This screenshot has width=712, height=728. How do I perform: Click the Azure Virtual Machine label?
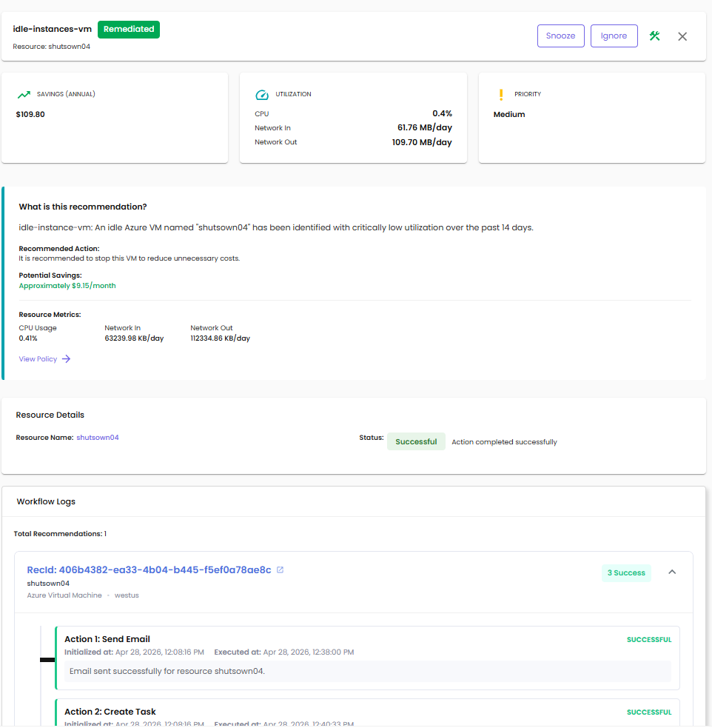click(x=64, y=595)
